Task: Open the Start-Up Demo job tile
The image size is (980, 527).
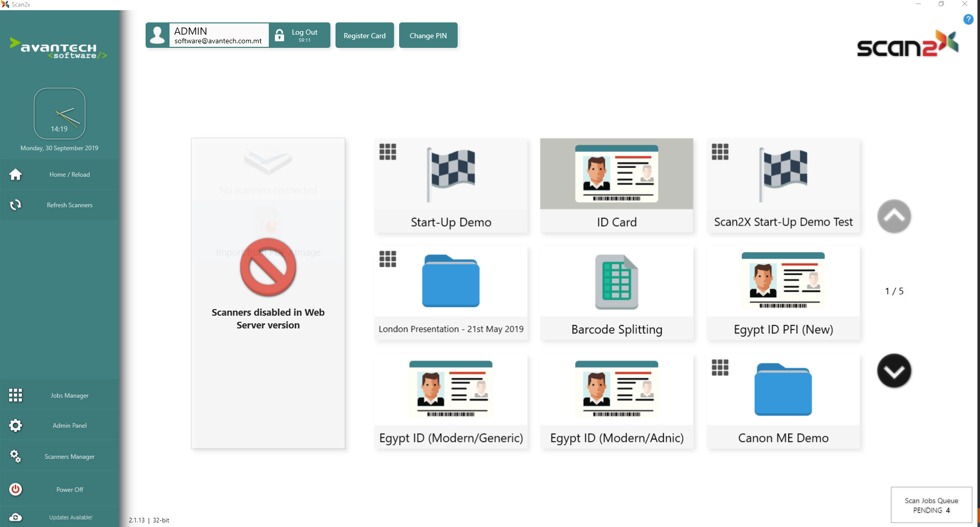Action: coord(451,186)
